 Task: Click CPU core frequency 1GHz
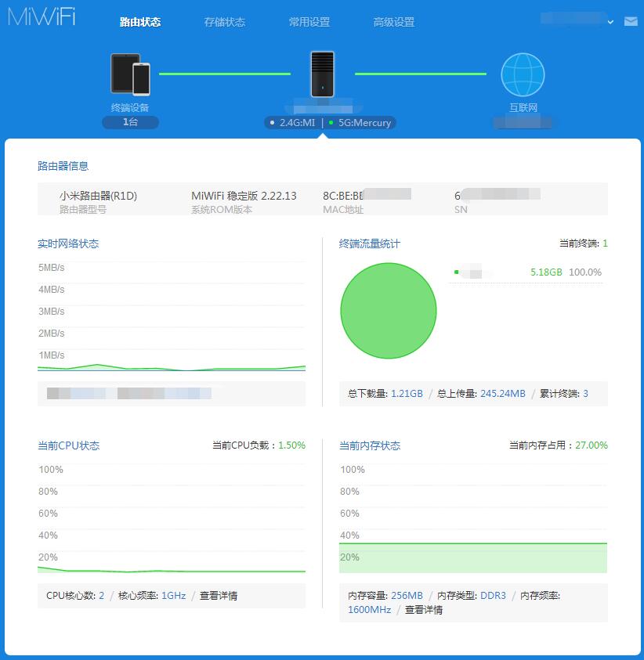[173, 596]
